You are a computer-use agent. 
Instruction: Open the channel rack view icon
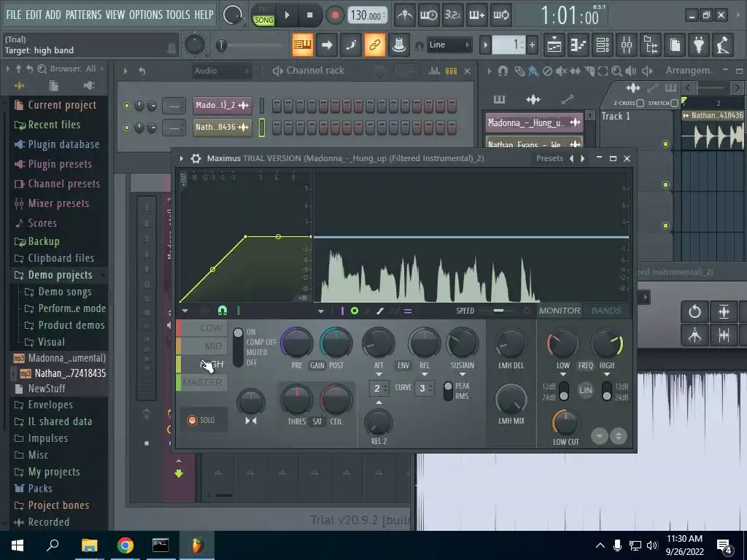[602, 44]
